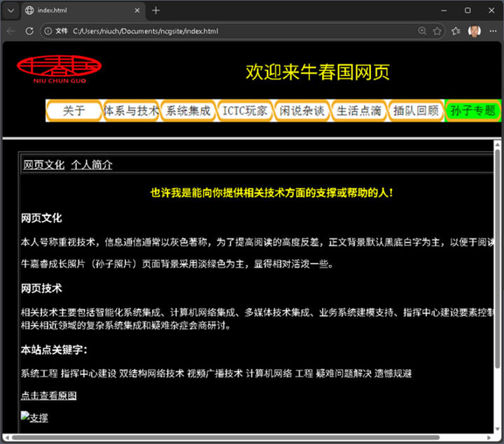Open the tab list chevron button
The width and height of the screenshot is (504, 444).
click(10, 10)
